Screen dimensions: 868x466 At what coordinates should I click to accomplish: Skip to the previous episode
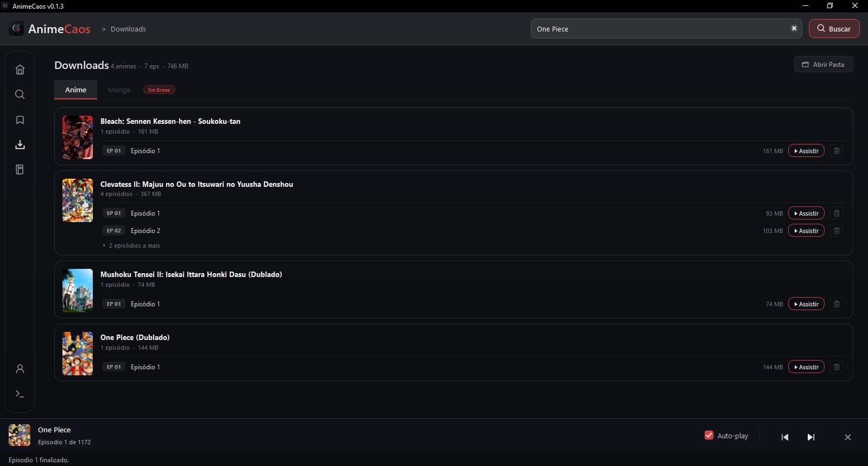pyautogui.click(x=784, y=437)
